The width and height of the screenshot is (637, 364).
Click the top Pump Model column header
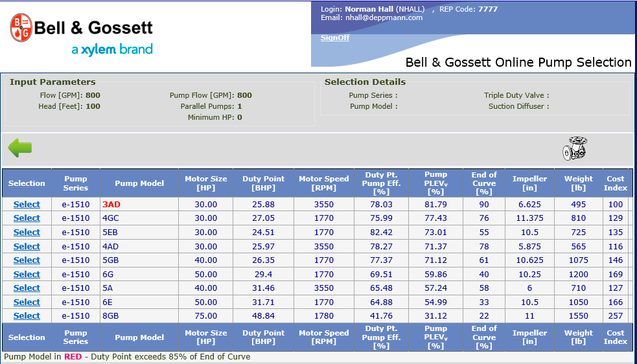coord(139,183)
